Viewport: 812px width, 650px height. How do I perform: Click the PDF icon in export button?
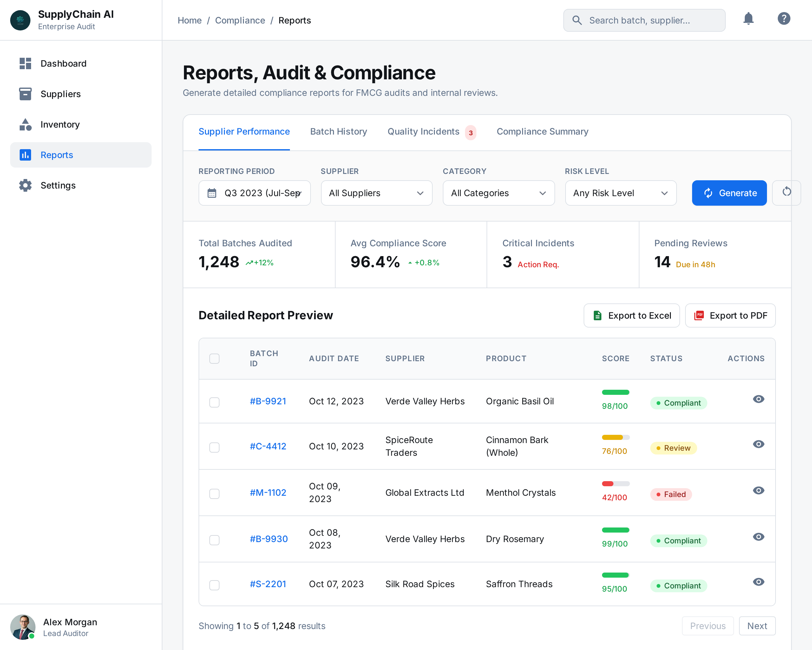point(699,315)
